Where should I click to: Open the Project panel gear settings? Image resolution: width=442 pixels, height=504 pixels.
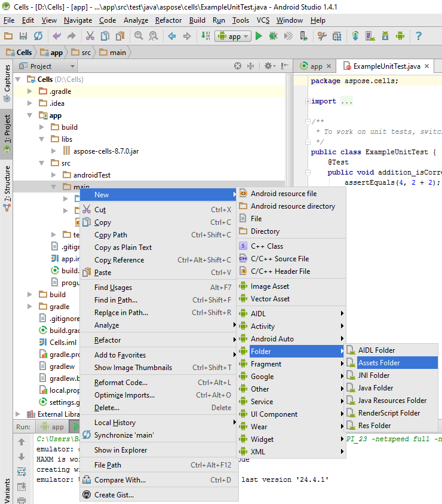270,66
